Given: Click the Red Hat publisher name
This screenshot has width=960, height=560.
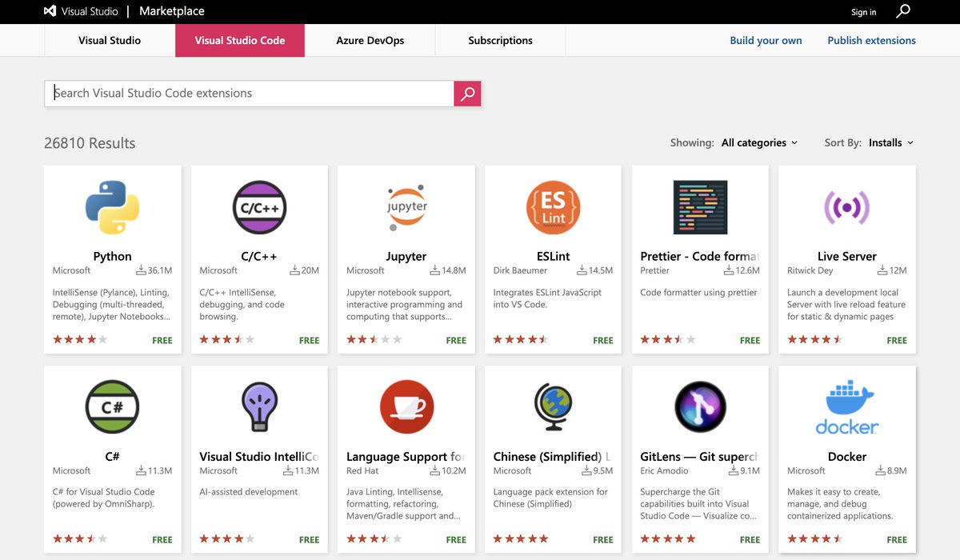Looking at the screenshot, I should tap(362, 471).
